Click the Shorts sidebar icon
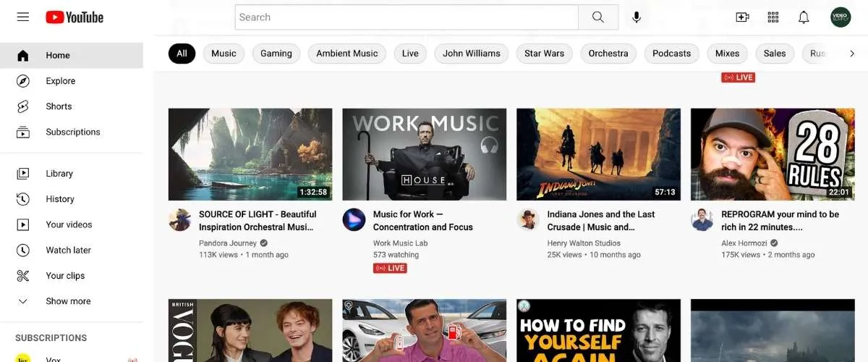Image resolution: width=868 pixels, height=362 pixels. pos(23,106)
